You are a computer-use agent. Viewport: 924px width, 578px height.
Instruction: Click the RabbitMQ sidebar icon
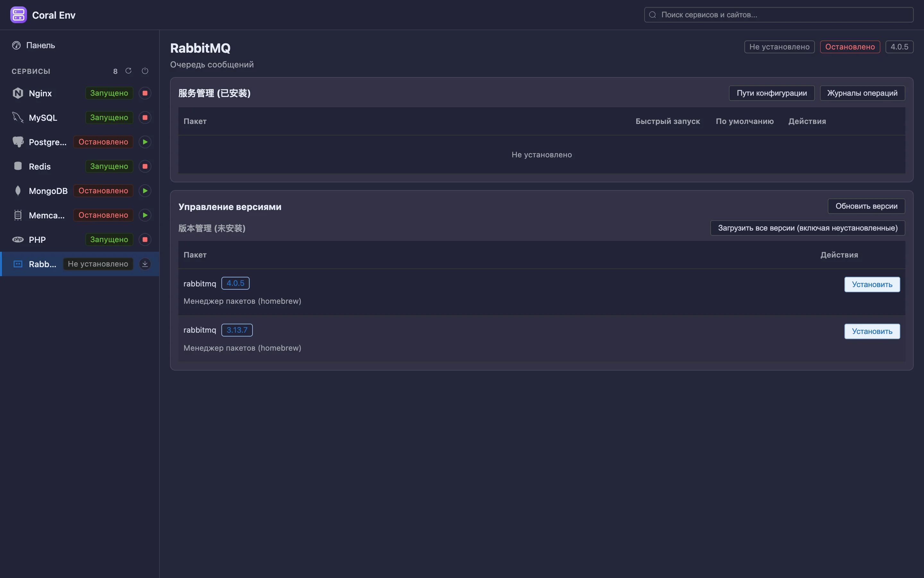(x=18, y=264)
